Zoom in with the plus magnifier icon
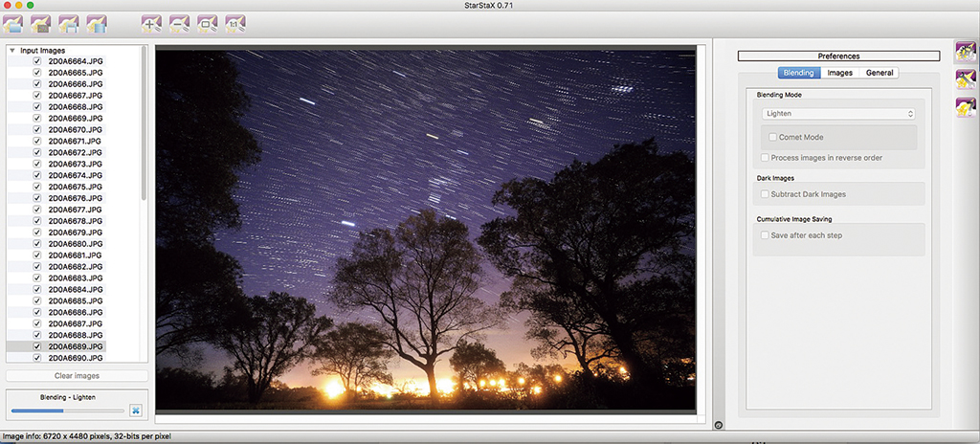The image size is (980, 444). [x=151, y=24]
